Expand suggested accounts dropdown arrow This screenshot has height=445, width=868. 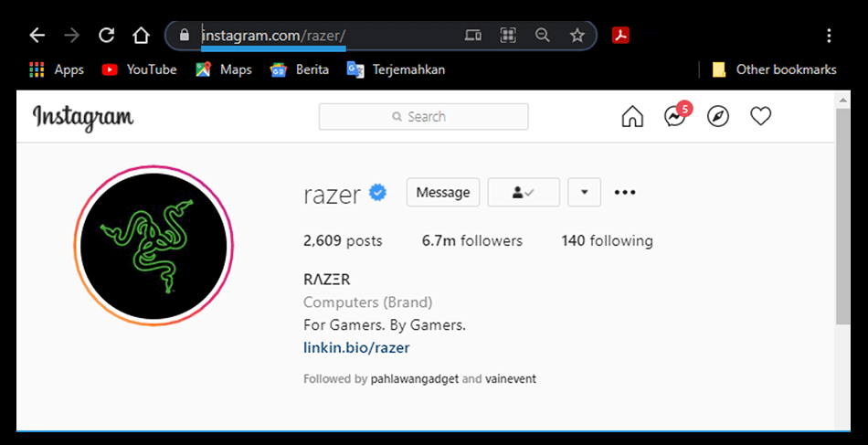(x=584, y=192)
